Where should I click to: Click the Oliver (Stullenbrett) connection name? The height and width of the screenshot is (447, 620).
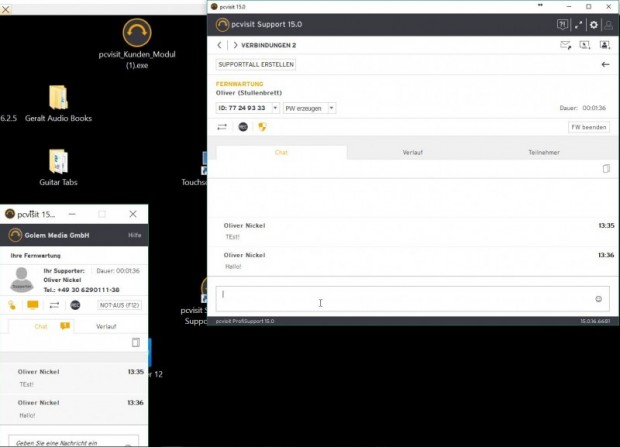249,93
